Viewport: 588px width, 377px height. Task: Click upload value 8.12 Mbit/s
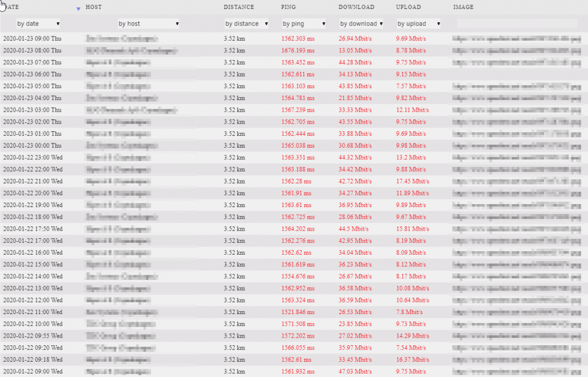(411, 265)
